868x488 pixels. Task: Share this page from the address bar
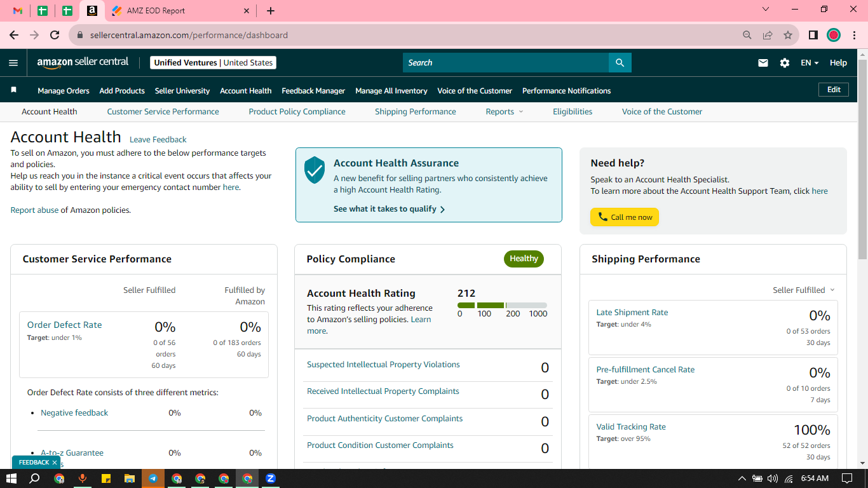pos(768,35)
